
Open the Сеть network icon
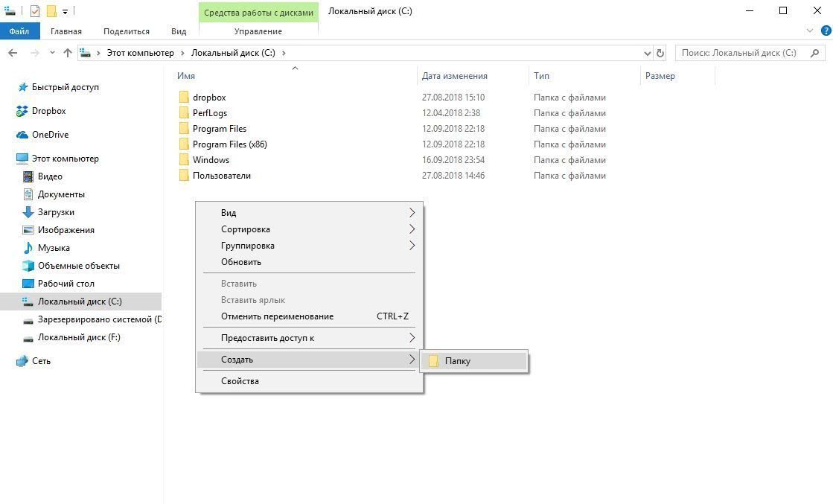[22, 361]
